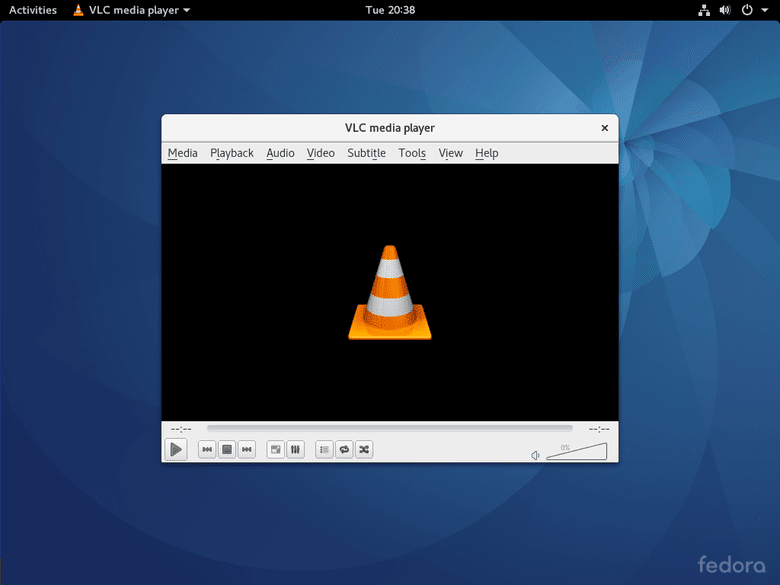This screenshot has height=585, width=780.
Task: Open the Tools menu
Action: click(412, 153)
